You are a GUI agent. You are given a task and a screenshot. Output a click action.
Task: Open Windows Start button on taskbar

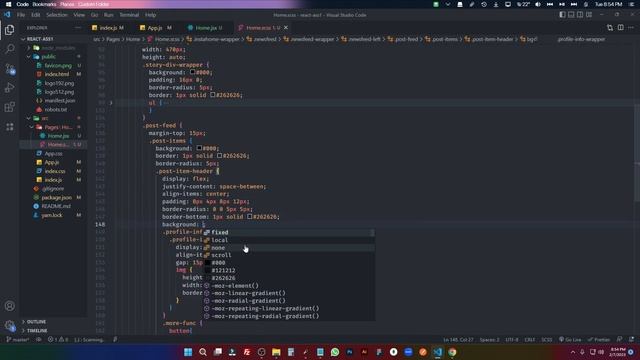pyautogui.click(x=188, y=352)
